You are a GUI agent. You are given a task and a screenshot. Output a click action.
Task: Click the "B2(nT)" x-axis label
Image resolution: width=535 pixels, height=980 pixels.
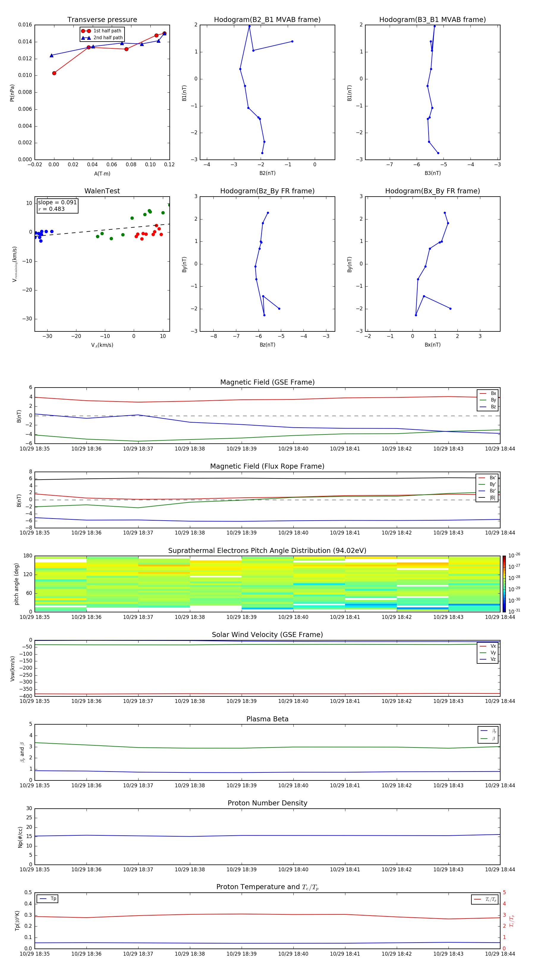point(267,173)
